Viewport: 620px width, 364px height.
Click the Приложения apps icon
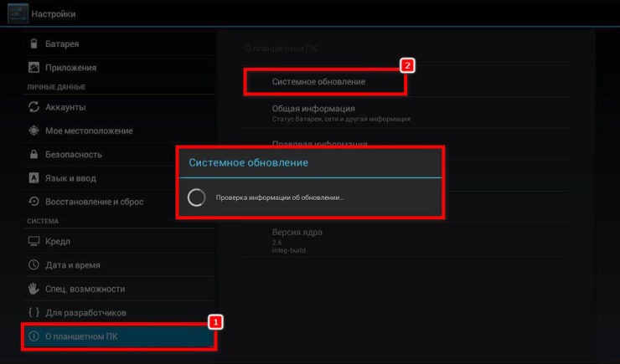click(34, 67)
